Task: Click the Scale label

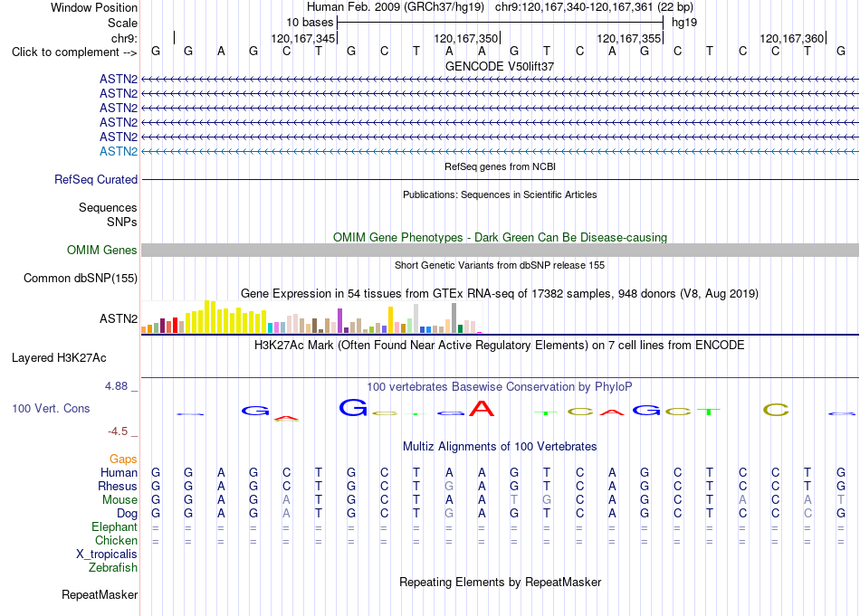Action: point(123,23)
